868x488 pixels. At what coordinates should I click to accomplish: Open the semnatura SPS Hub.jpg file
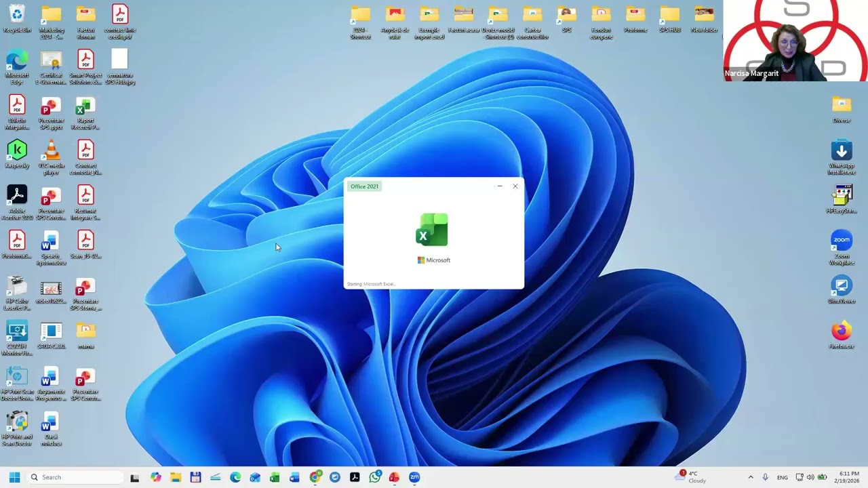pyautogui.click(x=120, y=67)
